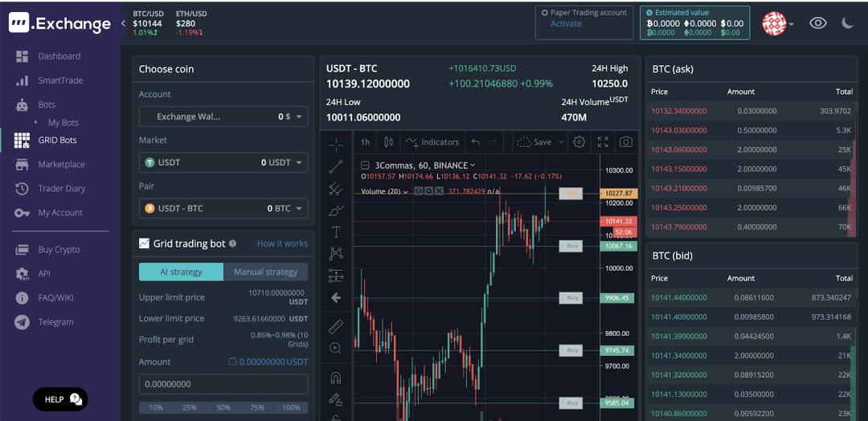Open the Indicators button in chart toolbar
This screenshot has width=868, height=421.
(432, 142)
